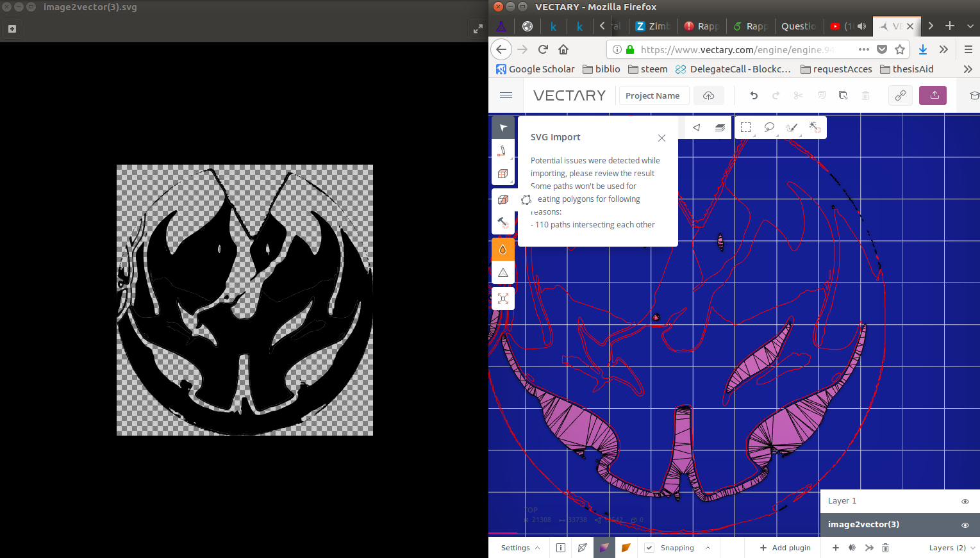
Task: Click the redo arrow in Vectary
Action: coord(776,95)
